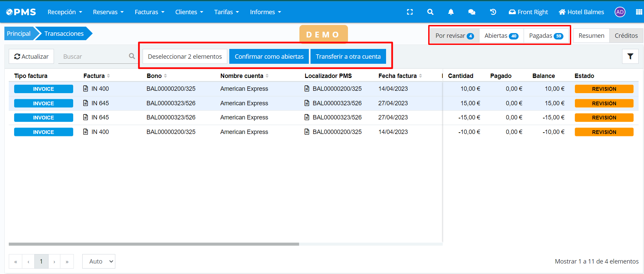Open the search magnifier in top bar
Image resolution: width=644 pixels, height=274 pixels.
point(430,12)
